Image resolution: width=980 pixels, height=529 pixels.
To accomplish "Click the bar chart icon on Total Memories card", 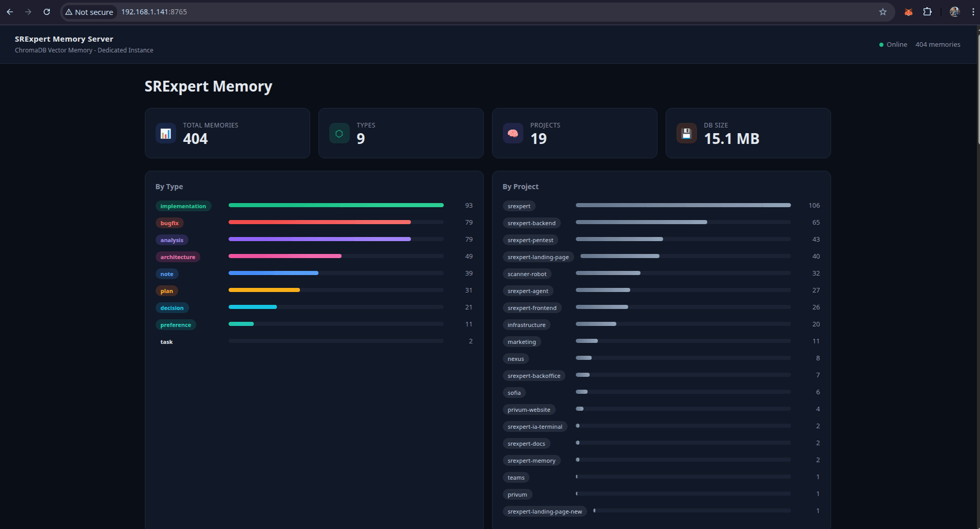I will [x=165, y=133].
